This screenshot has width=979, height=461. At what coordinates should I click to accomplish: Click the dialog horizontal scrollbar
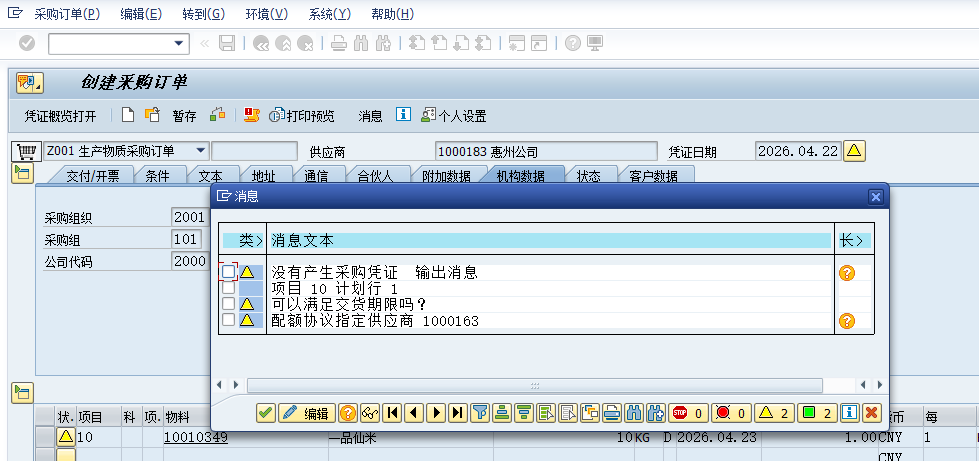coord(535,385)
